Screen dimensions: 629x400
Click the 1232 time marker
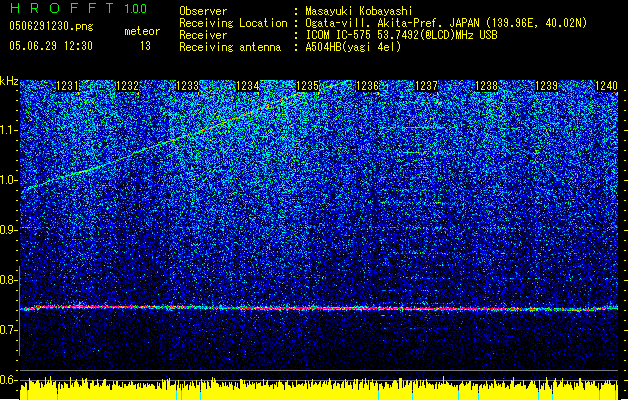(127, 86)
